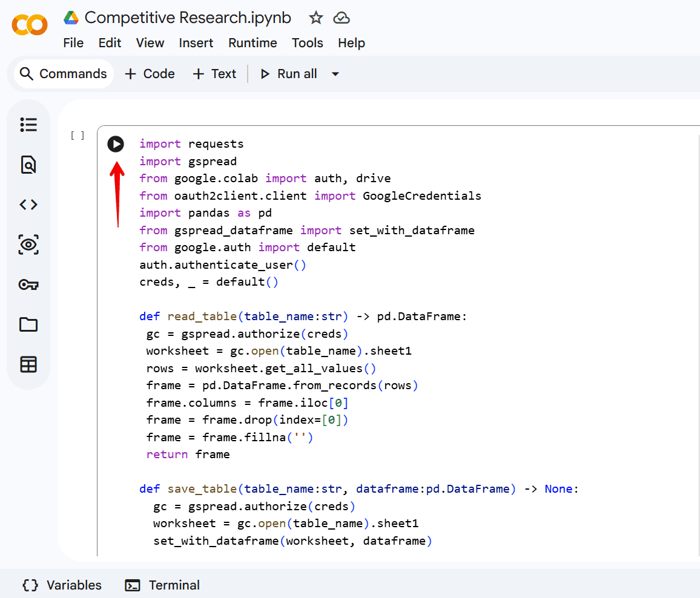Open the eye-shaped inspector panel
The height and width of the screenshot is (598, 700).
tap(28, 245)
